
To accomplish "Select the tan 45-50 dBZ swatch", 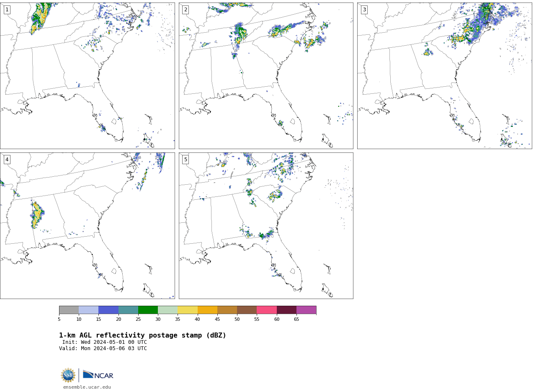I will (227, 310).
